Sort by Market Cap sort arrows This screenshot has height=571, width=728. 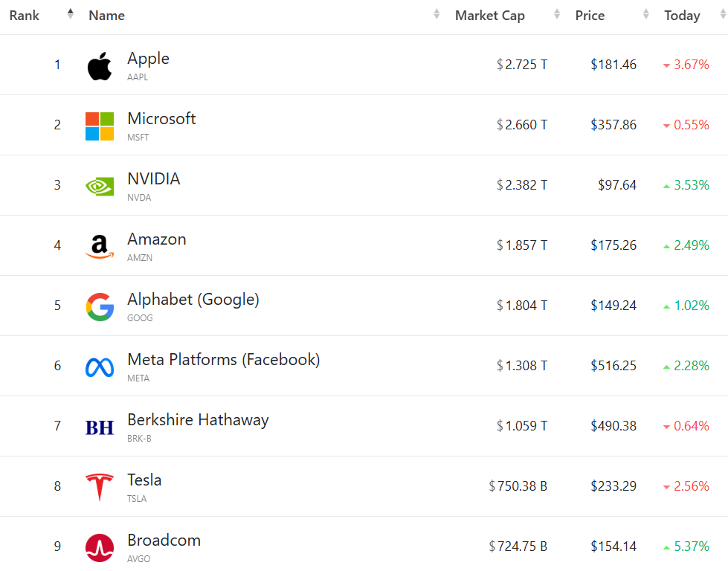coord(557,15)
